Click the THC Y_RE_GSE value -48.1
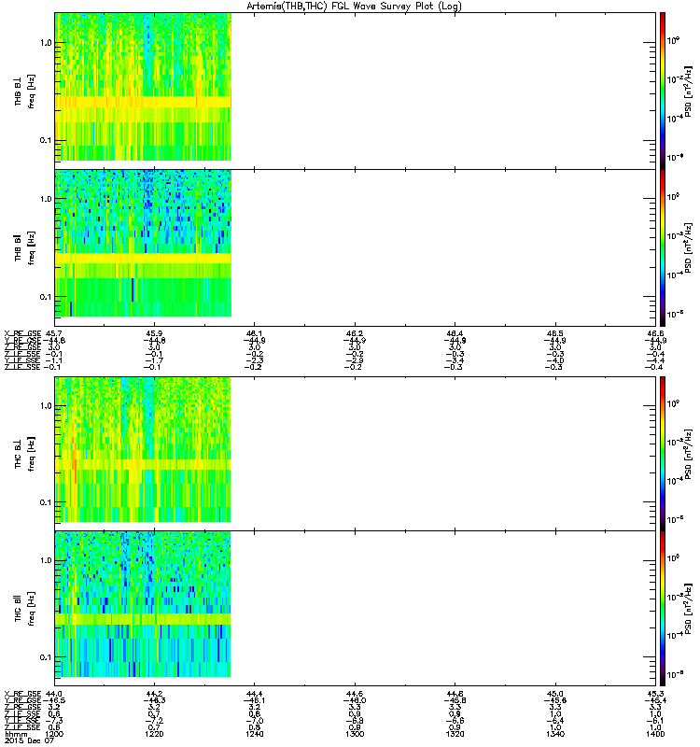 [254, 701]
